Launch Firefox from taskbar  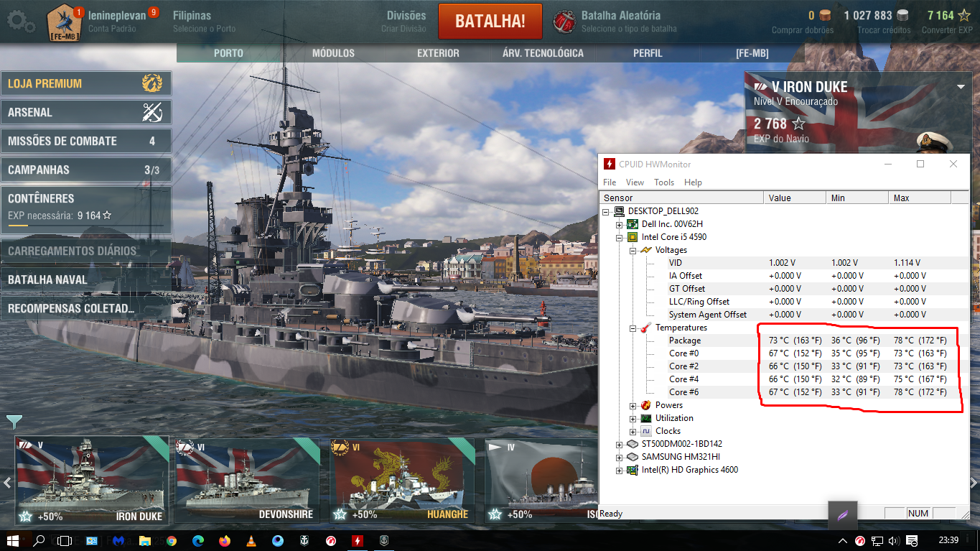pos(225,540)
